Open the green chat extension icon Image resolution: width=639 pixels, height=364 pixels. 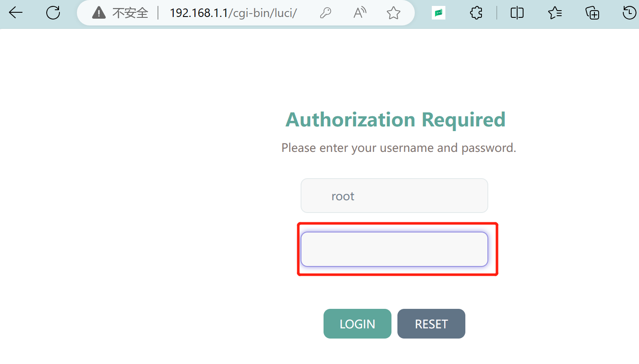pos(439,13)
